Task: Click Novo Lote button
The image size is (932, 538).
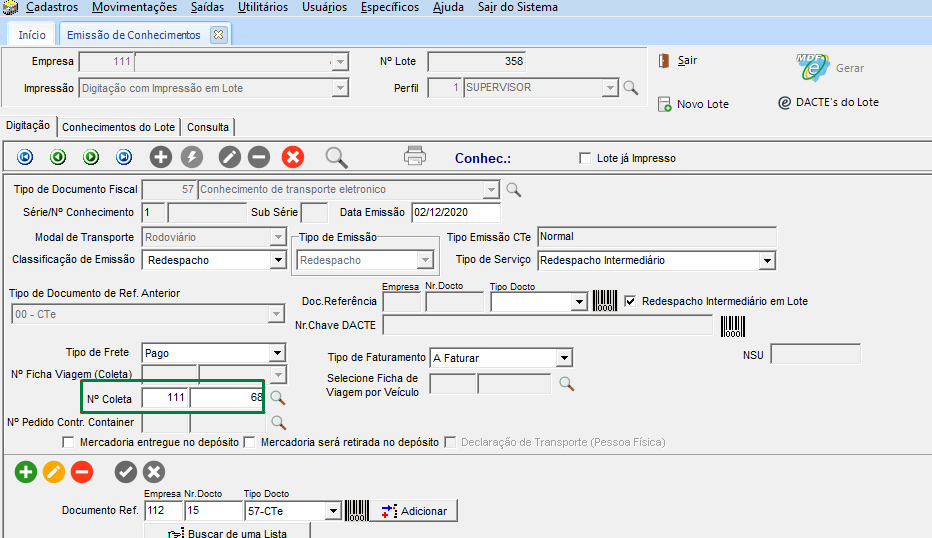Action: tap(694, 104)
